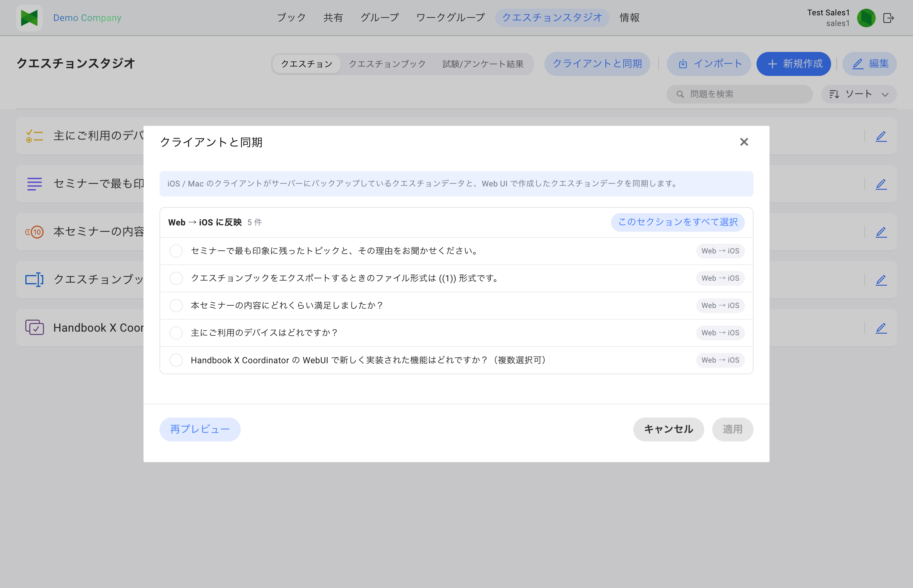The width and height of the screenshot is (913, 588).
Task: Click the 適用 button
Action: pyautogui.click(x=733, y=430)
